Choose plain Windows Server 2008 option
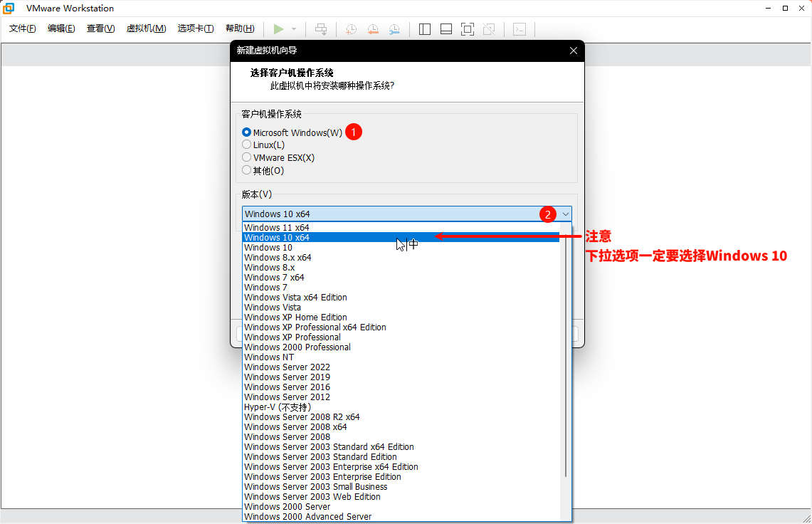Image resolution: width=812 pixels, height=524 pixels. tap(401, 437)
